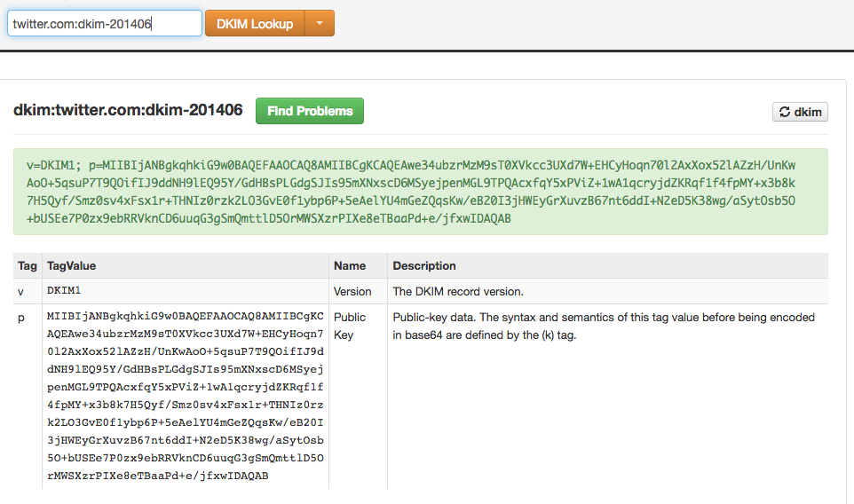Click the green v=DKIM1 record text box

(421, 192)
